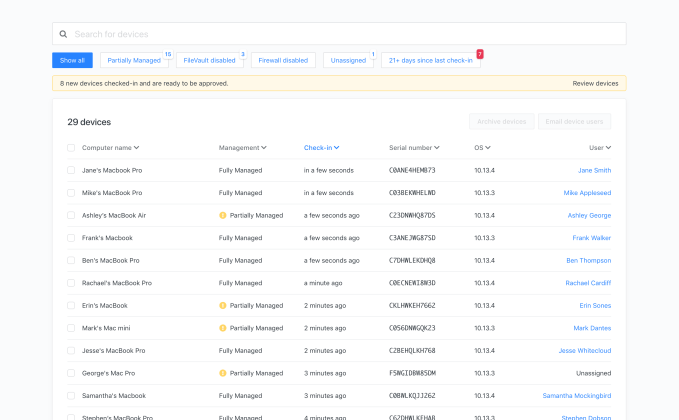Viewport: 679px width, 420px height.
Task: Click the red badge on 21+ days filter
Action: (480, 54)
